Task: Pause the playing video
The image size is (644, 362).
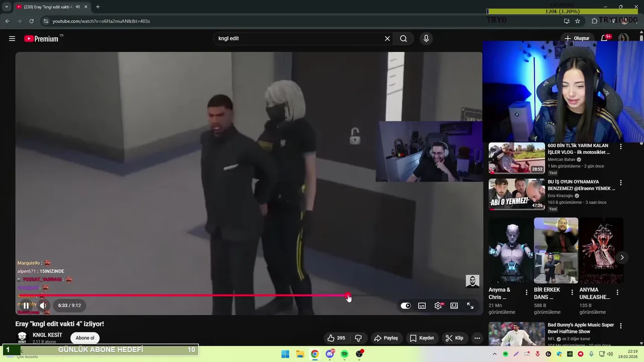Action: [26, 305]
